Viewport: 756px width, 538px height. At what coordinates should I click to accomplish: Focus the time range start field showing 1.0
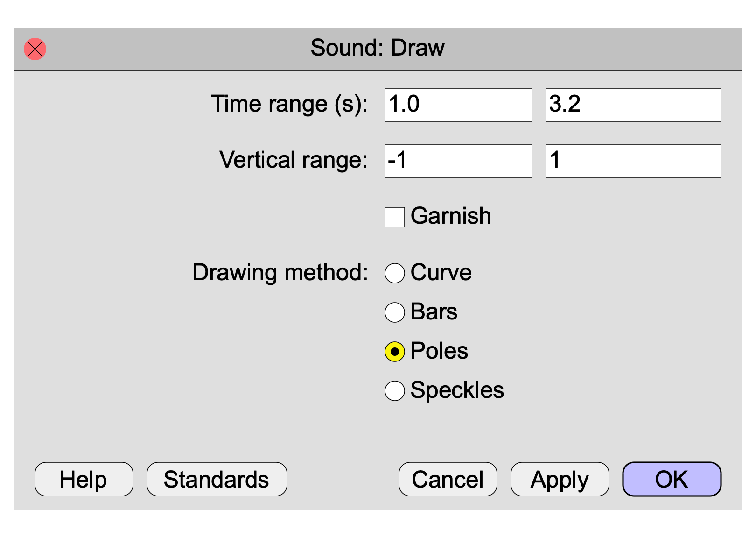(458, 105)
